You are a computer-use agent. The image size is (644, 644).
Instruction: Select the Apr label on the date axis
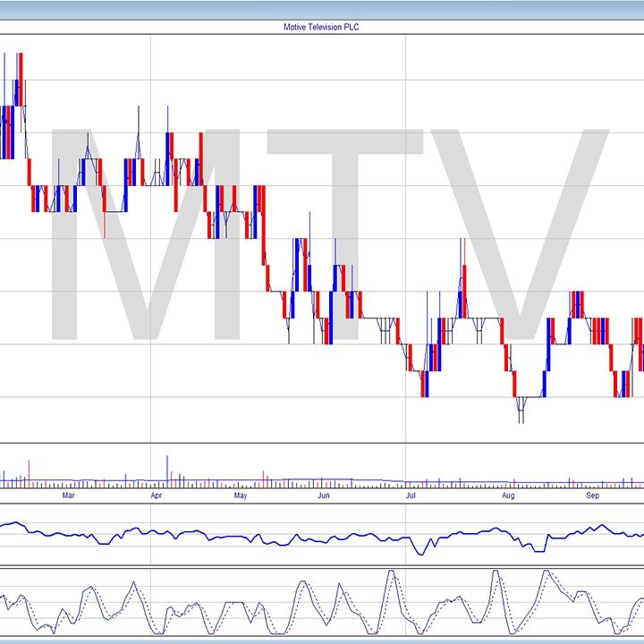pyautogui.click(x=157, y=494)
